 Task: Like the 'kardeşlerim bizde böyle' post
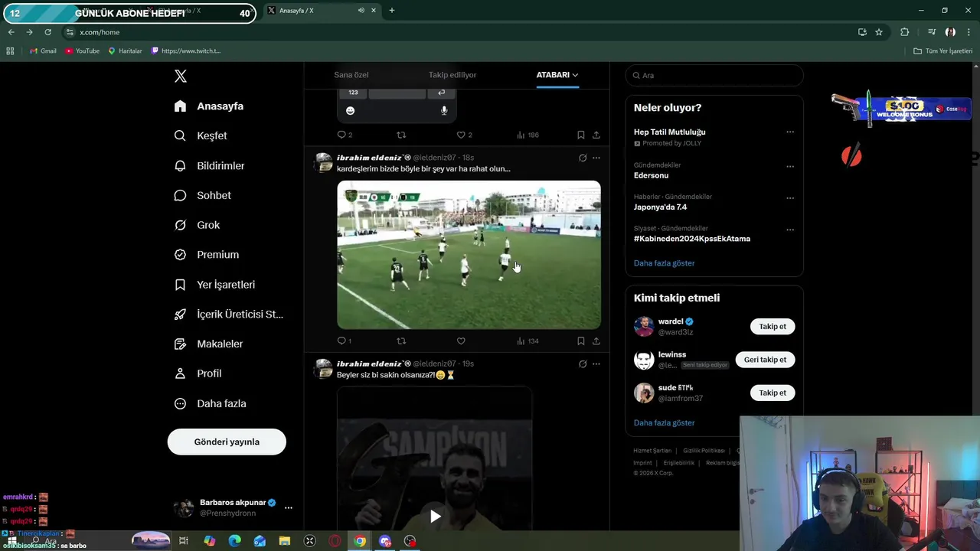point(461,341)
